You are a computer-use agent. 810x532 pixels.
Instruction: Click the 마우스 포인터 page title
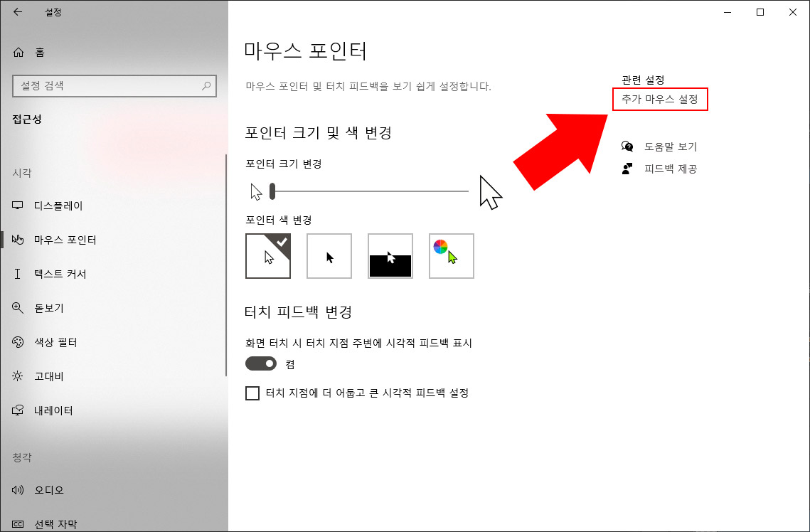[305, 51]
